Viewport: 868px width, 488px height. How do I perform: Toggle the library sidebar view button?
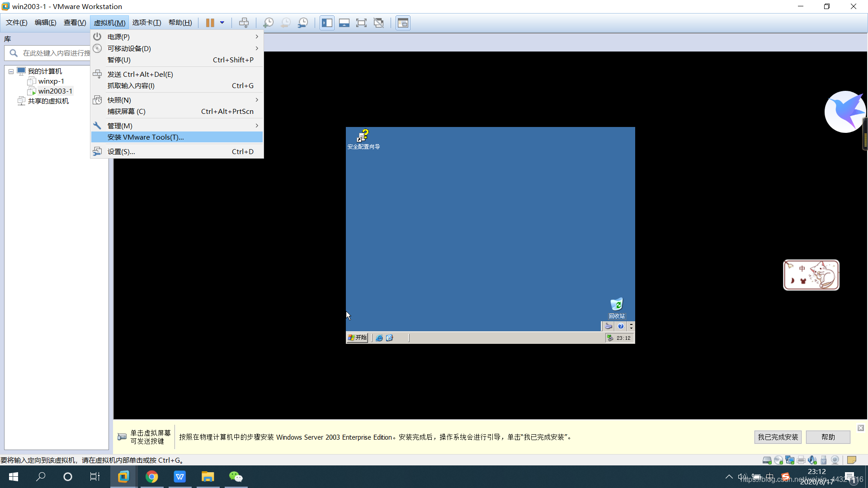click(327, 23)
